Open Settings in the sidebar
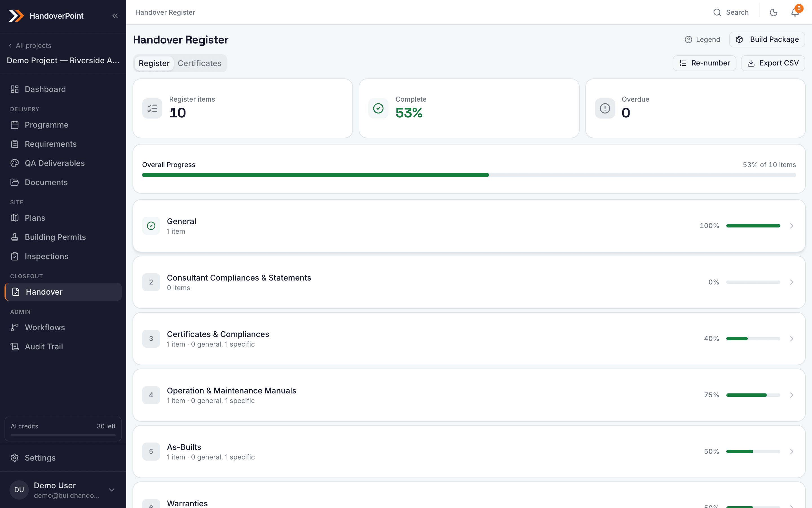 click(63, 457)
